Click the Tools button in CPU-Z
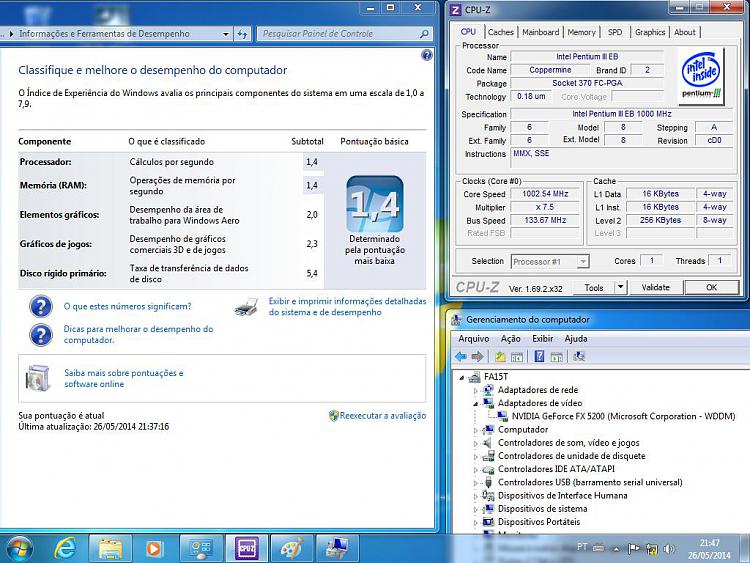This screenshot has width=750, height=563. pyautogui.click(x=594, y=287)
